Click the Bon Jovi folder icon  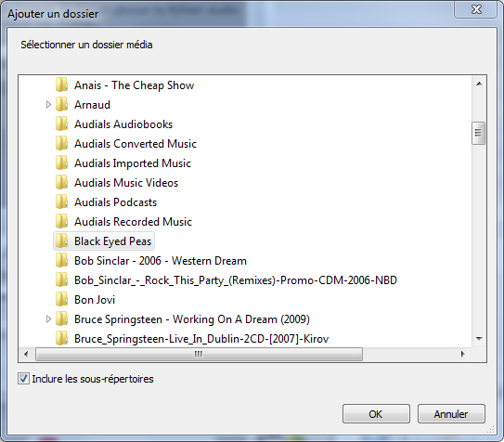61,300
